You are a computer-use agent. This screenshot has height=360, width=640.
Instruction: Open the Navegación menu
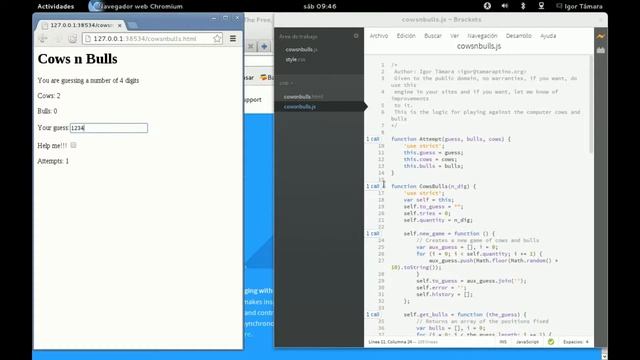click(x=482, y=36)
